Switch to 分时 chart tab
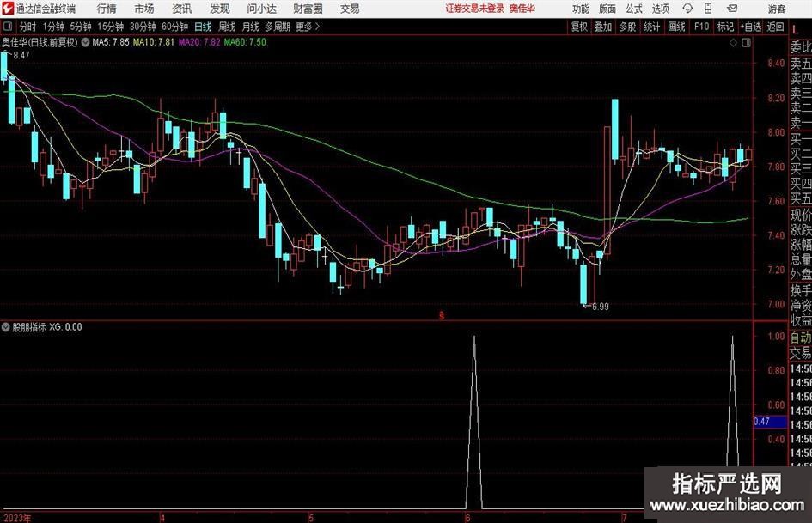812x523 pixels. pyautogui.click(x=28, y=27)
